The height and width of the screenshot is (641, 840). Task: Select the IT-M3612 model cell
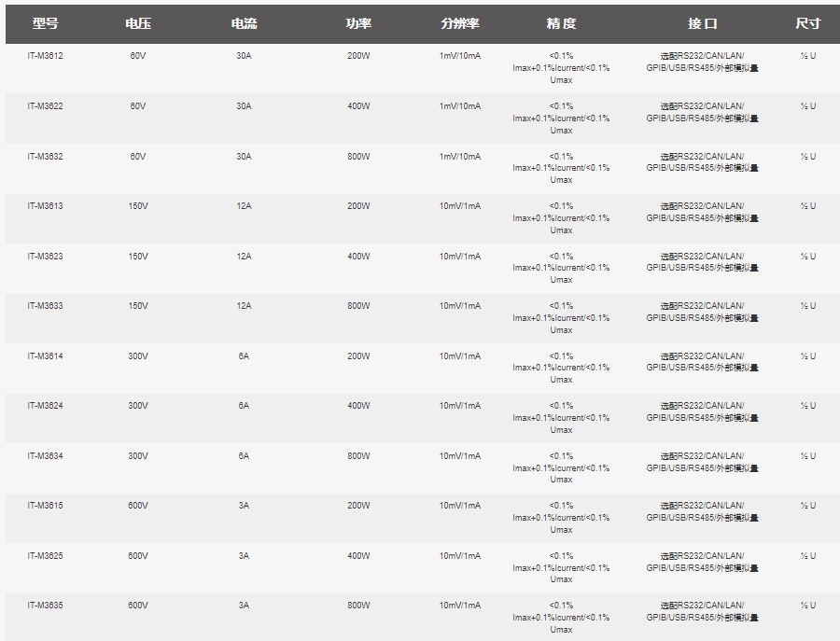pos(45,56)
